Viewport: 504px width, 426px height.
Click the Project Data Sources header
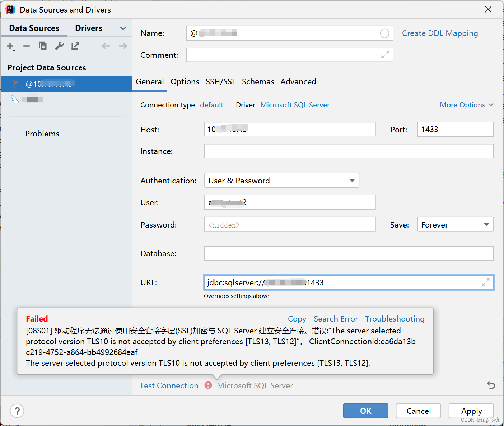[x=47, y=68]
